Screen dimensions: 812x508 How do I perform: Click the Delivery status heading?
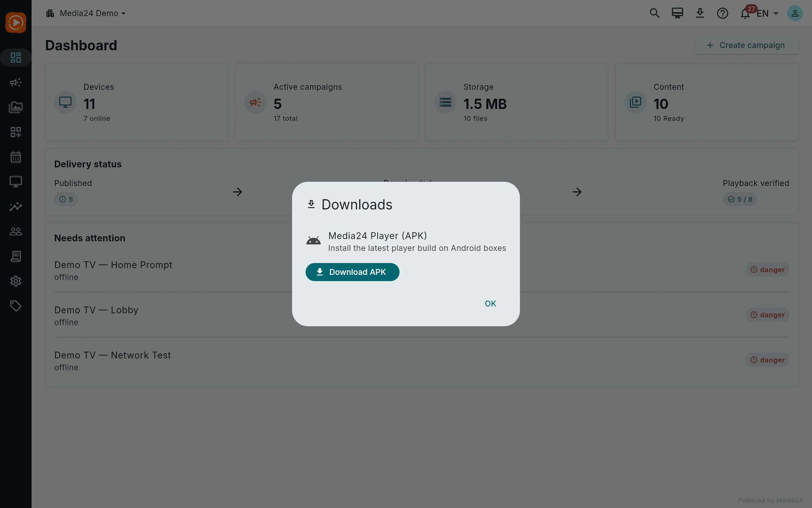pos(88,164)
